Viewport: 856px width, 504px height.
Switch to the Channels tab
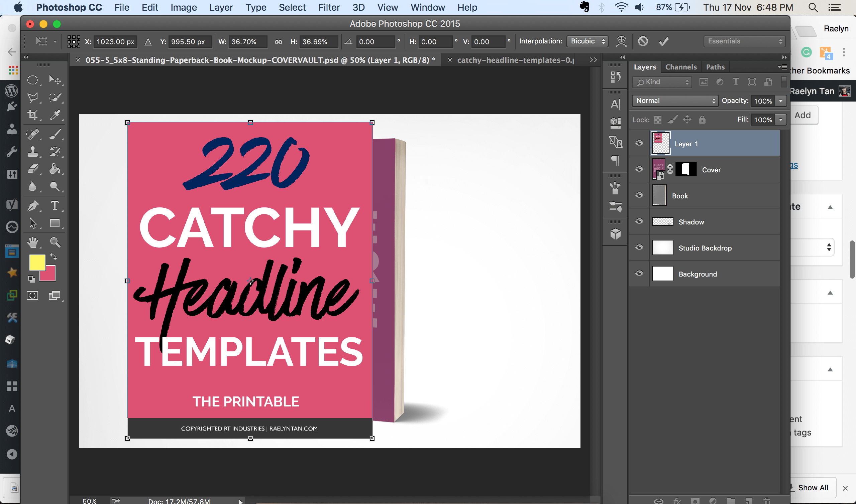point(680,67)
